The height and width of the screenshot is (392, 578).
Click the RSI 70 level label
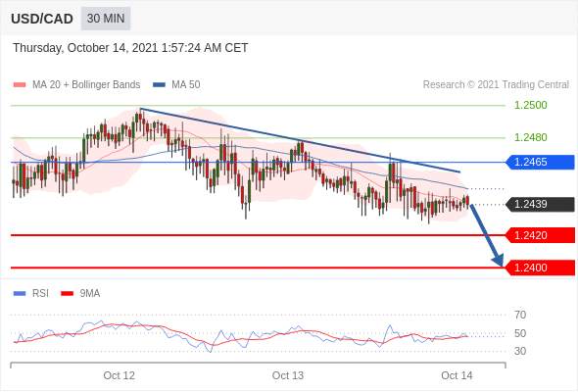(x=520, y=315)
